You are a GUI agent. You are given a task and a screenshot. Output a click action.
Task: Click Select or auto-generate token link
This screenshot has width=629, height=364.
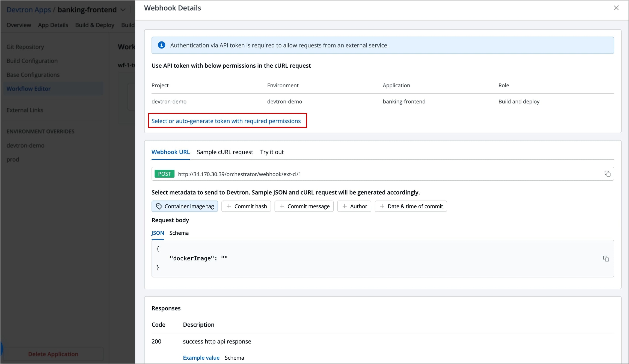tap(226, 121)
